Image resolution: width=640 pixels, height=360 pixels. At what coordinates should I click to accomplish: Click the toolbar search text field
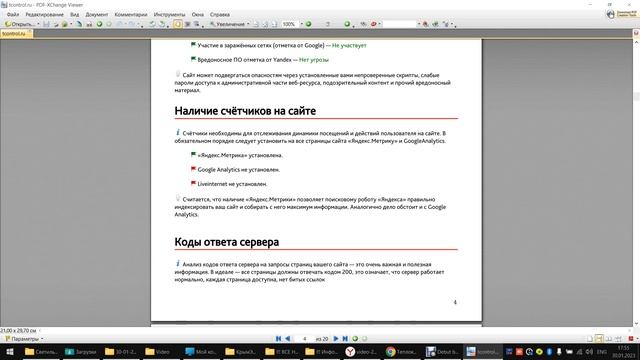tap(400, 24)
